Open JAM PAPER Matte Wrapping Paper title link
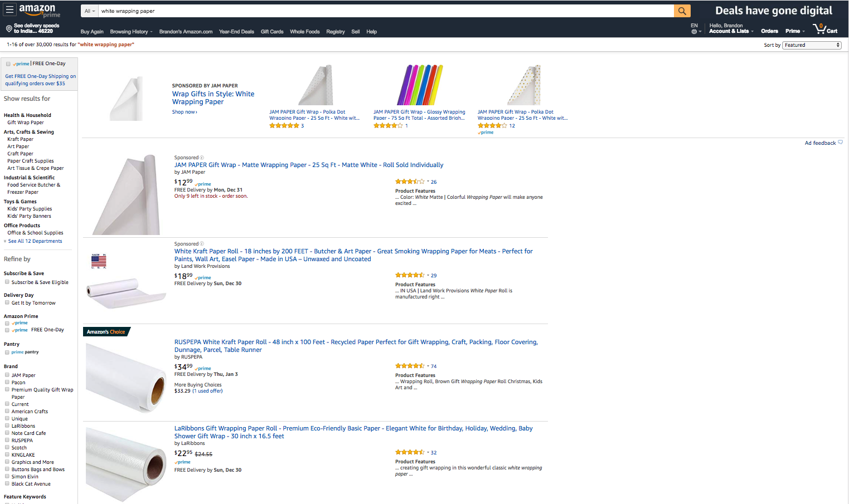Screen dimensions: 849x504 [x=309, y=165]
